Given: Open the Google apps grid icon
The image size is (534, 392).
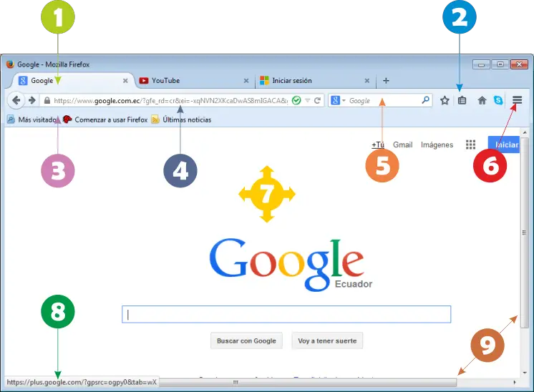Looking at the screenshot, I should pyautogui.click(x=470, y=144).
